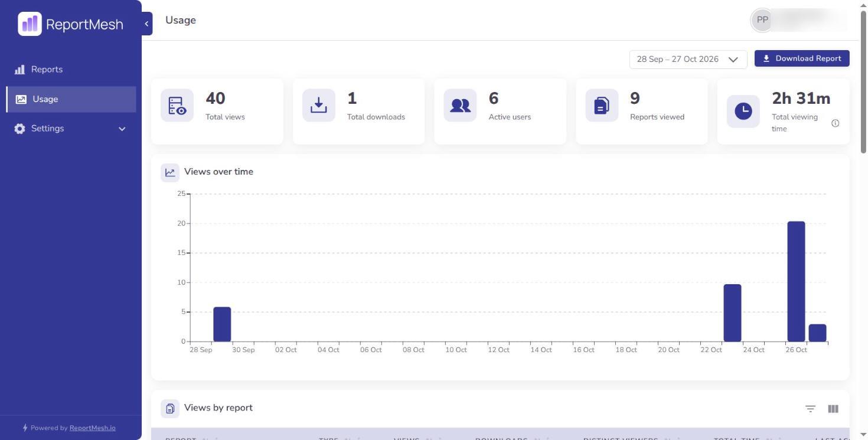Click the Active users icon
Viewport: 868px width, 440px height.
click(460, 106)
